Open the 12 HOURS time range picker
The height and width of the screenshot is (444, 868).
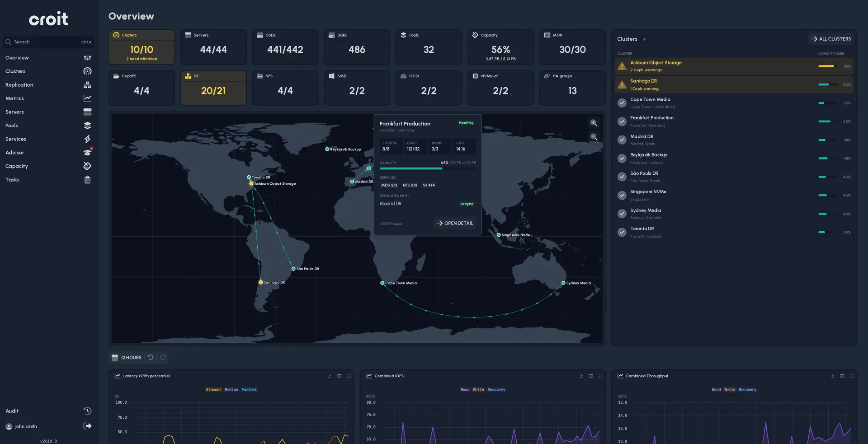pyautogui.click(x=127, y=357)
